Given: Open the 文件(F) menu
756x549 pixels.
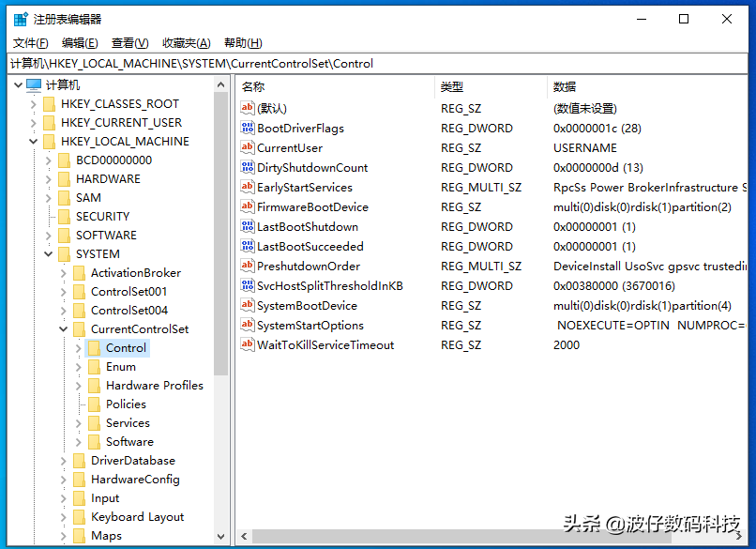Looking at the screenshot, I should point(30,43).
